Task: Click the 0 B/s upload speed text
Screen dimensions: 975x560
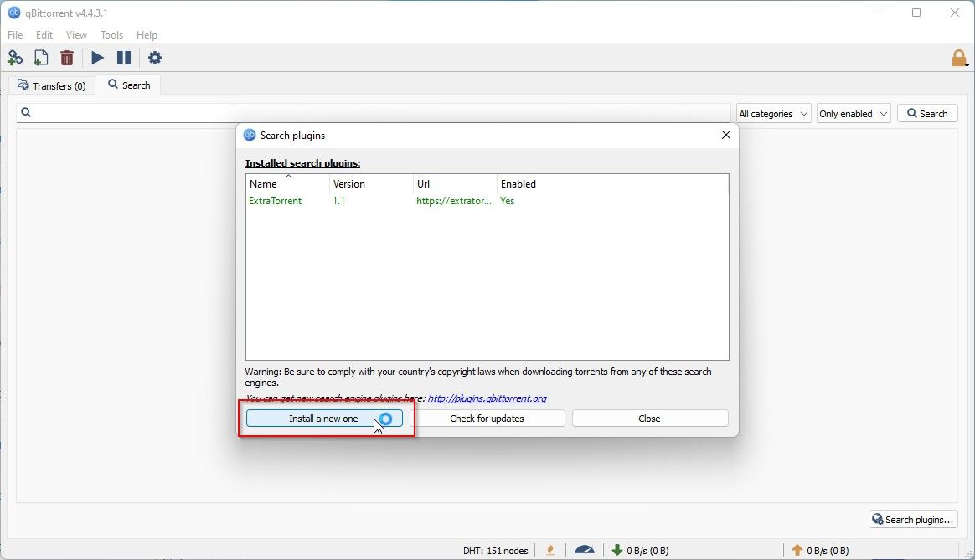Action: tap(828, 551)
